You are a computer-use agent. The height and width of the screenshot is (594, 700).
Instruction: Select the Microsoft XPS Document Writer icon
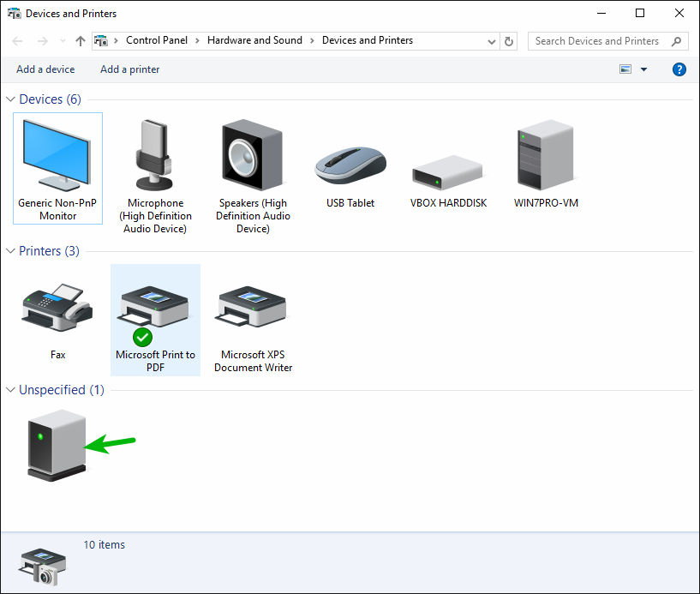point(253,306)
